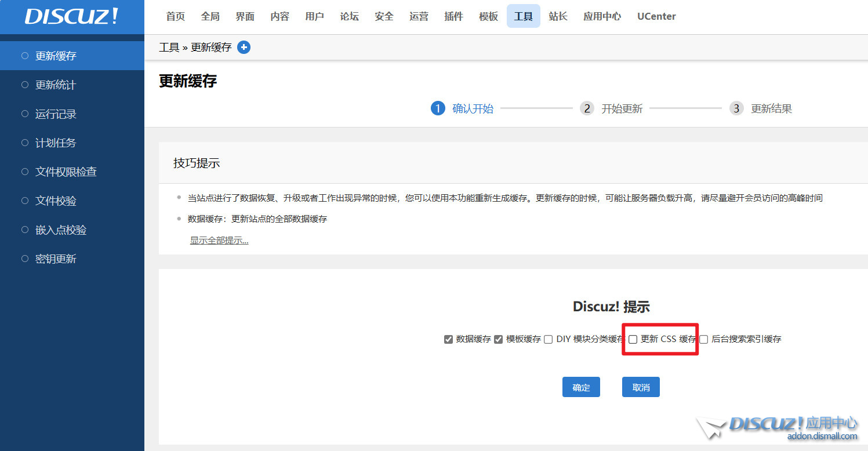Click step 3 更新结果 indicator
Image resolution: width=868 pixels, height=451 pixels.
(761, 108)
